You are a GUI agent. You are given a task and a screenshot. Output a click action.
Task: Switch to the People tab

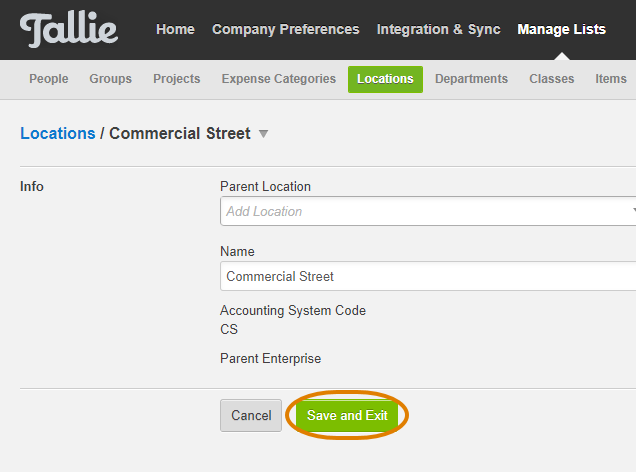pos(49,79)
